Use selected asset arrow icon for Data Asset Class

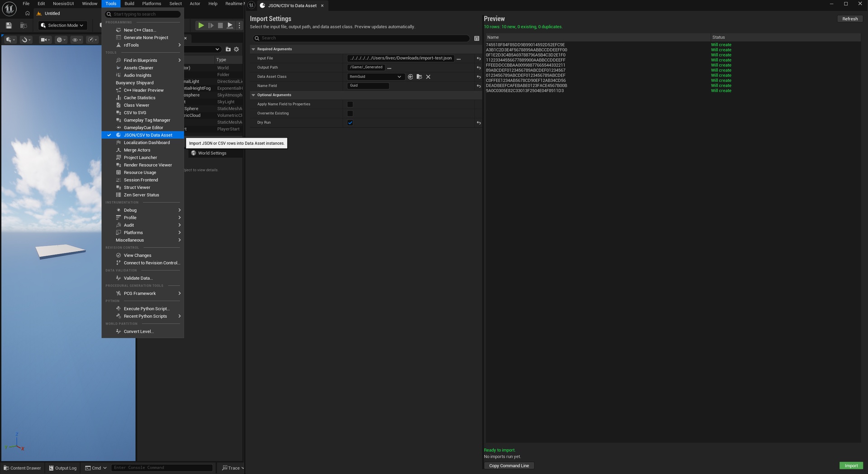click(x=410, y=77)
